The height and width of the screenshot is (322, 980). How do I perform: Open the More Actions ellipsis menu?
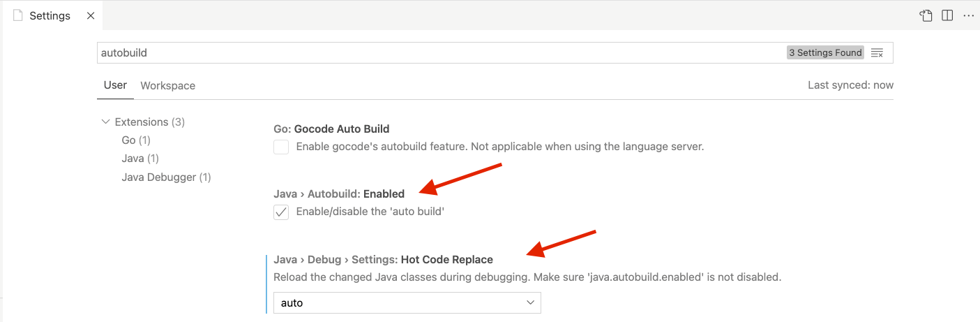tap(968, 15)
